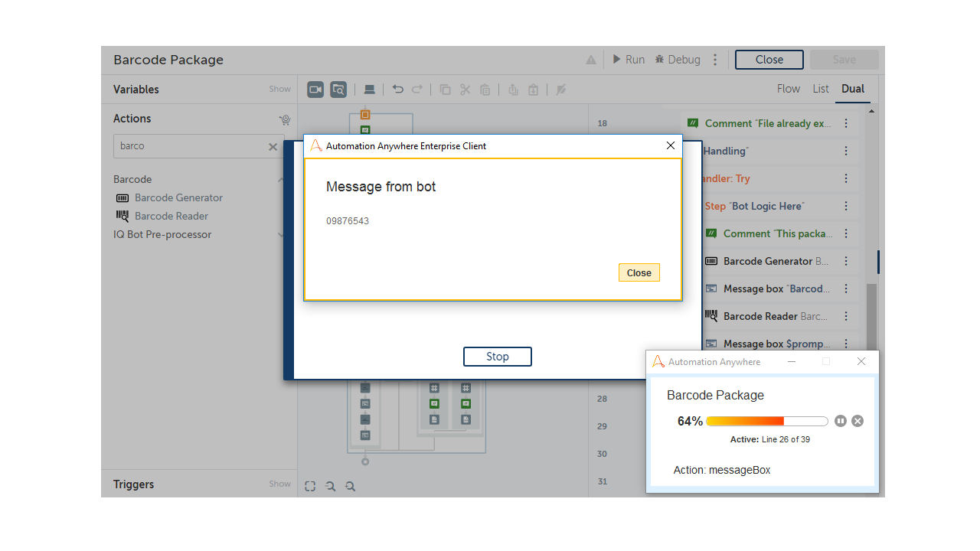Click the laptop device icon in toolbar

[370, 90]
